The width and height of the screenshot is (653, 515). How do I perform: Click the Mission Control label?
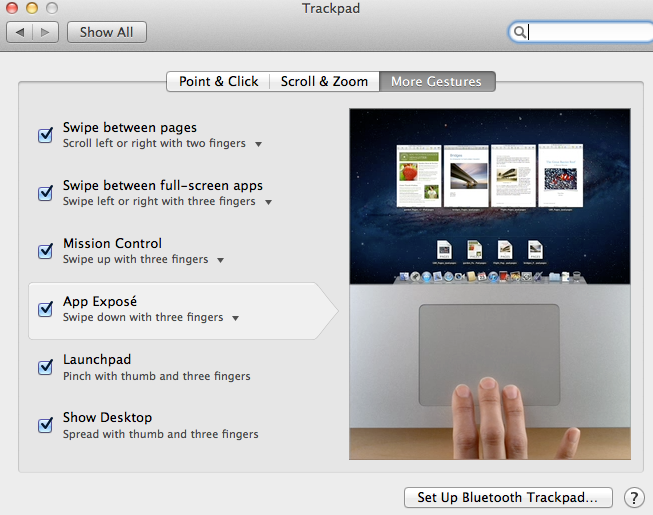pyautogui.click(x=112, y=243)
